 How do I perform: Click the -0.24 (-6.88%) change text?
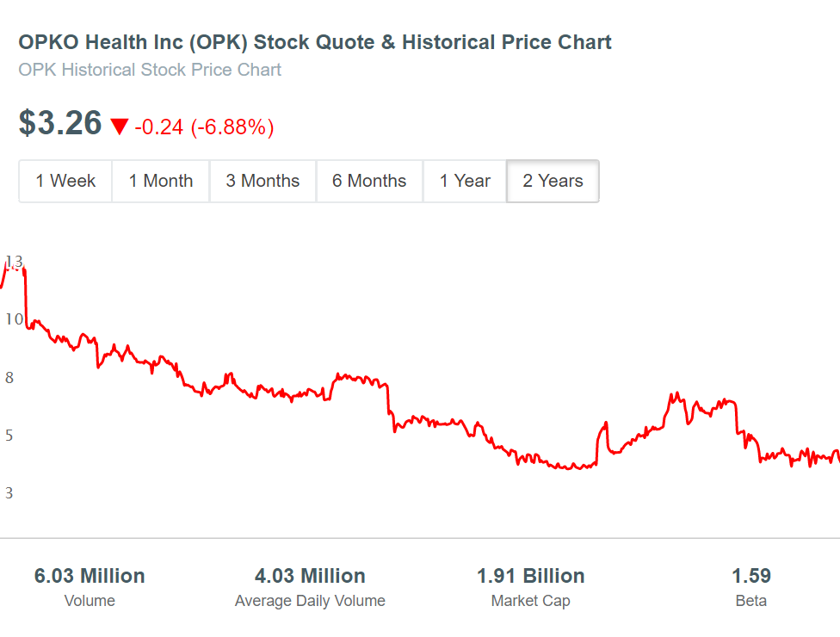pos(204,127)
